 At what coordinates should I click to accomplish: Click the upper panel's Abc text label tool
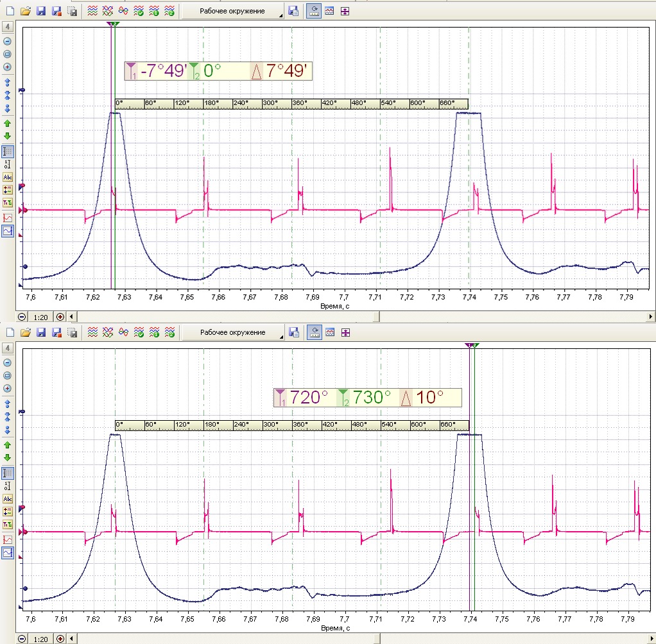pyautogui.click(x=8, y=177)
